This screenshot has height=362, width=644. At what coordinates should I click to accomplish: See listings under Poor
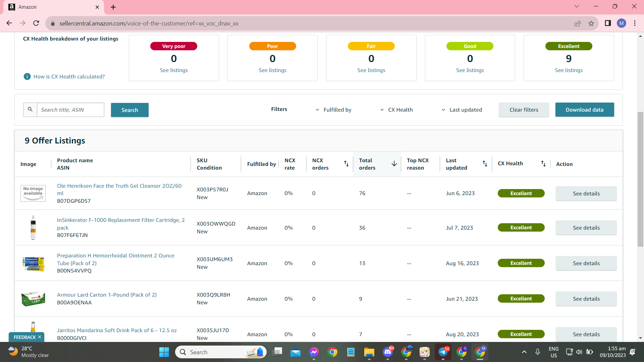tap(272, 70)
